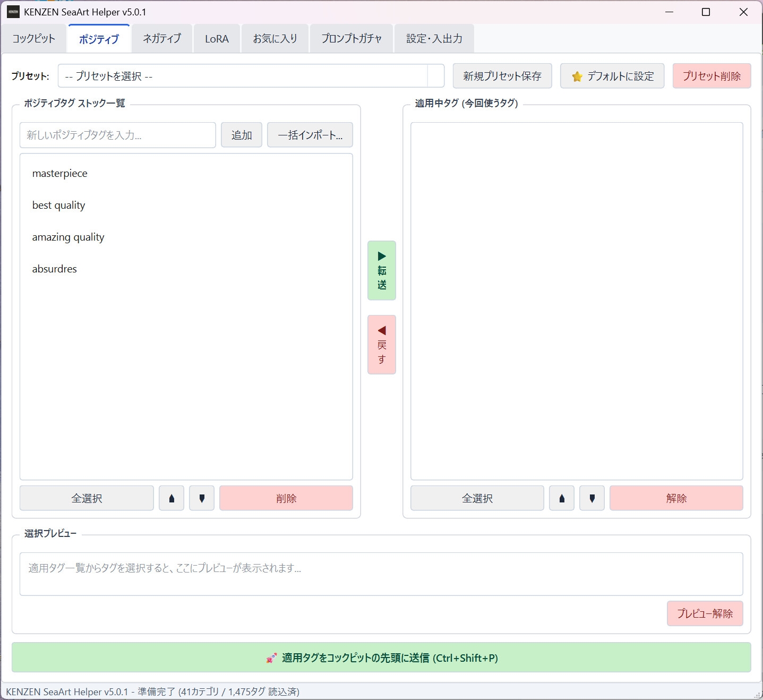
Task: Click the 一括インポート button
Action: click(310, 135)
